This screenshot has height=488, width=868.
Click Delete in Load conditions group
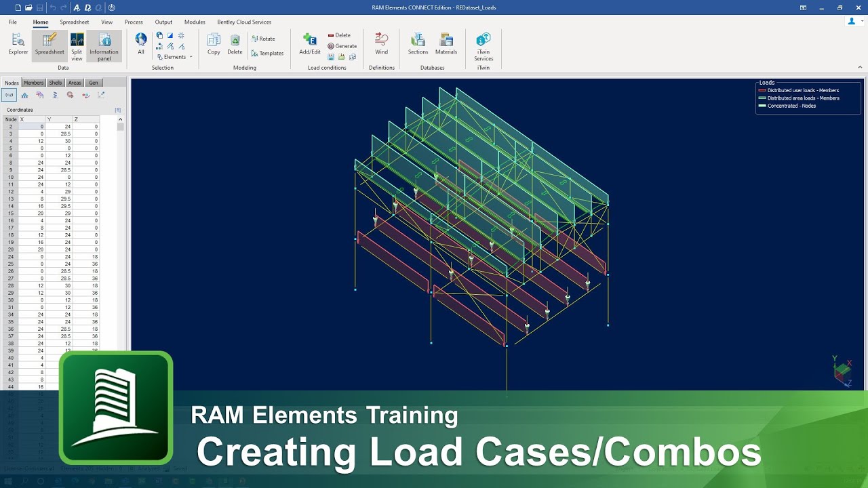coord(339,35)
